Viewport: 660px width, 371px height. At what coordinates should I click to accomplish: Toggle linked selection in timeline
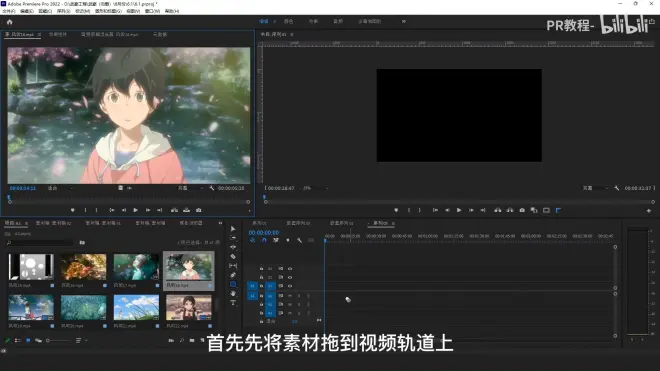pyautogui.click(x=276, y=240)
